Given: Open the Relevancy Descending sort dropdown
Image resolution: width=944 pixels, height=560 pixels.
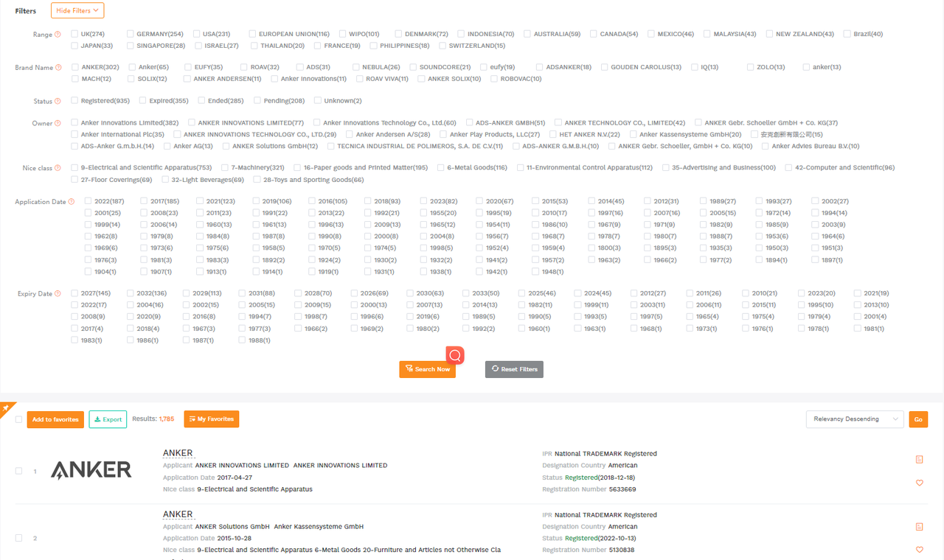Looking at the screenshot, I should [x=855, y=419].
